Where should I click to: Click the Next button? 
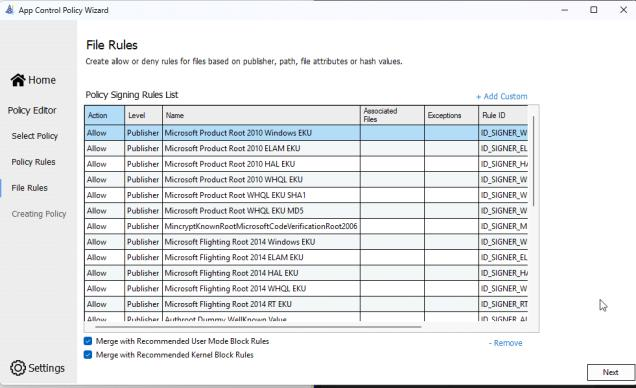click(x=610, y=372)
